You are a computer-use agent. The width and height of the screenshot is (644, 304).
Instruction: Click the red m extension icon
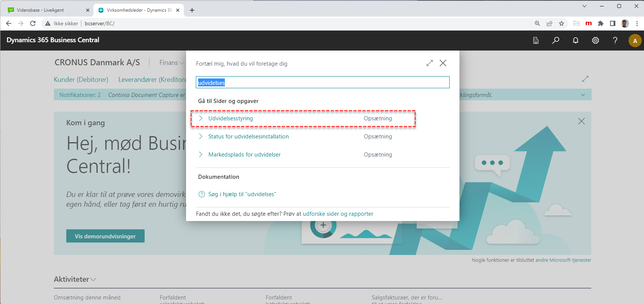point(589,23)
